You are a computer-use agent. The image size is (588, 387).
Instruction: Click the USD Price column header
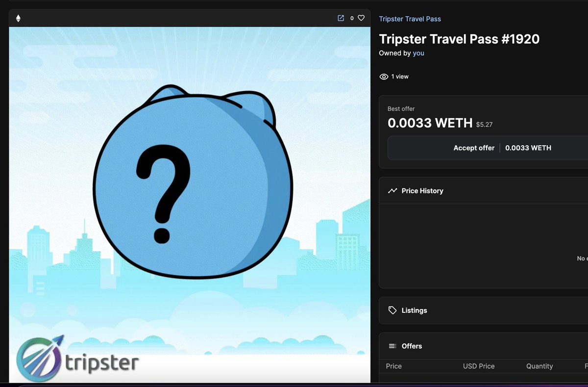pyautogui.click(x=479, y=366)
